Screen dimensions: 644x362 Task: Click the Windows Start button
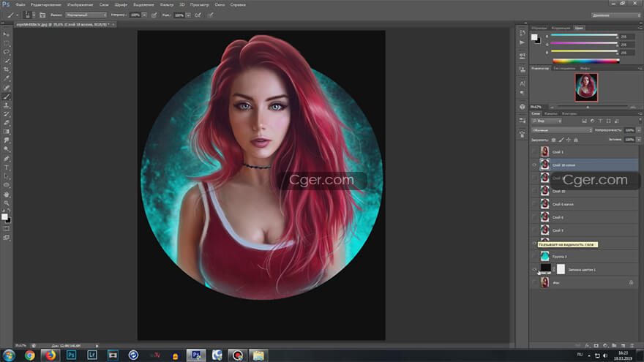(9, 355)
